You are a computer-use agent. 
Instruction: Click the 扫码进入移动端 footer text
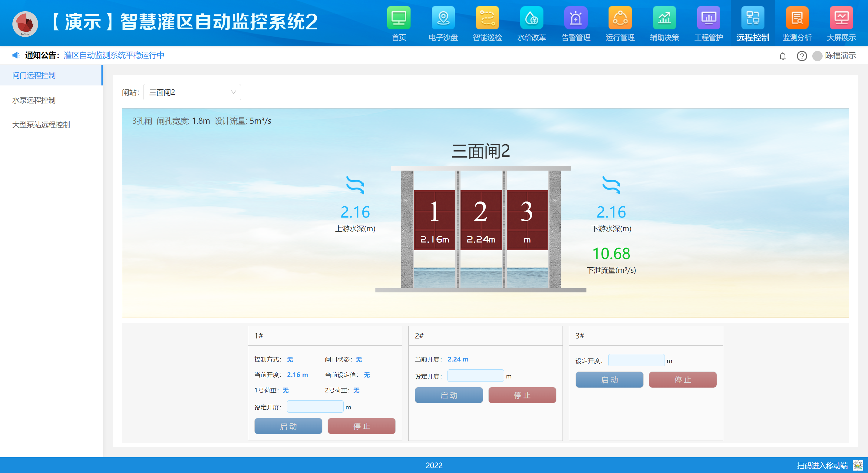(x=822, y=466)
